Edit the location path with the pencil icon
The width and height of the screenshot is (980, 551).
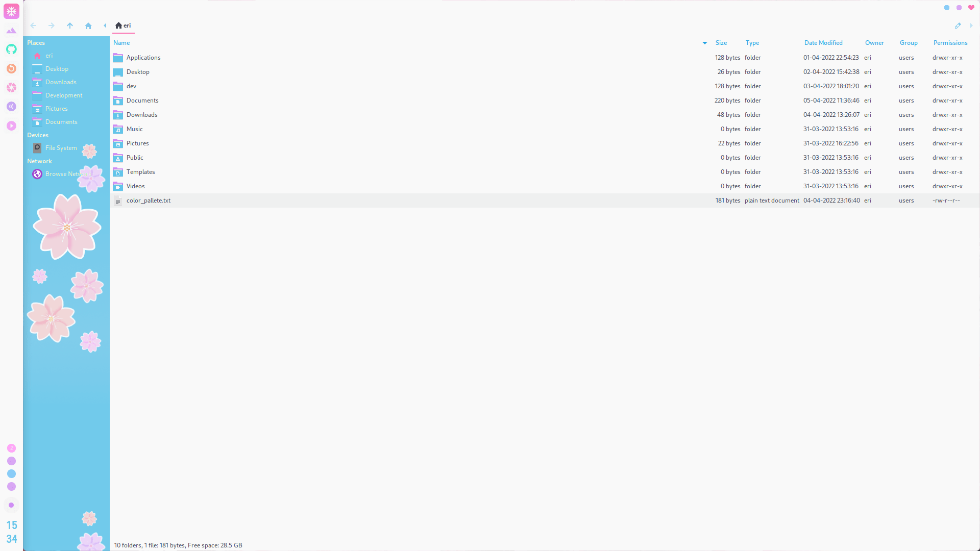tap(958, 26)
